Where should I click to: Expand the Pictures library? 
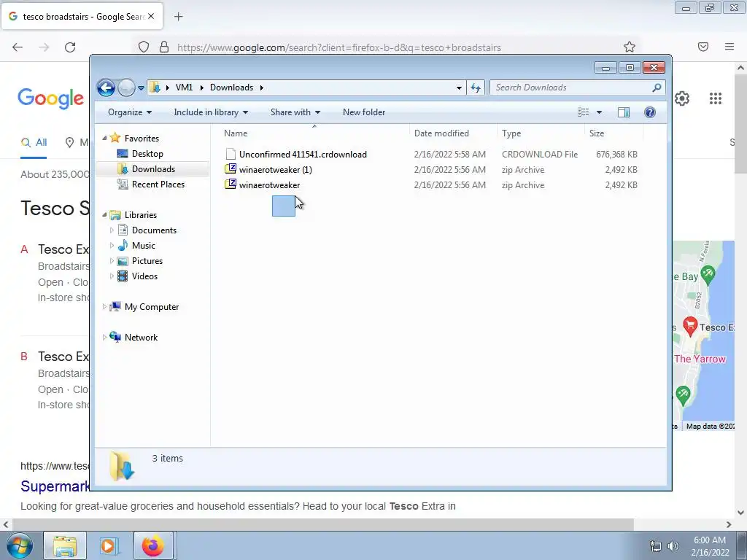click(x=112, y=261)
